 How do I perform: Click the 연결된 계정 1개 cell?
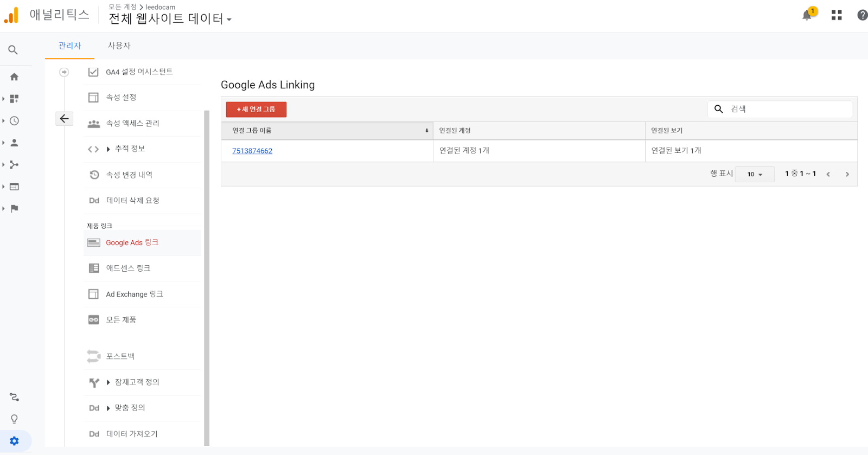click(x=539, y=151)
